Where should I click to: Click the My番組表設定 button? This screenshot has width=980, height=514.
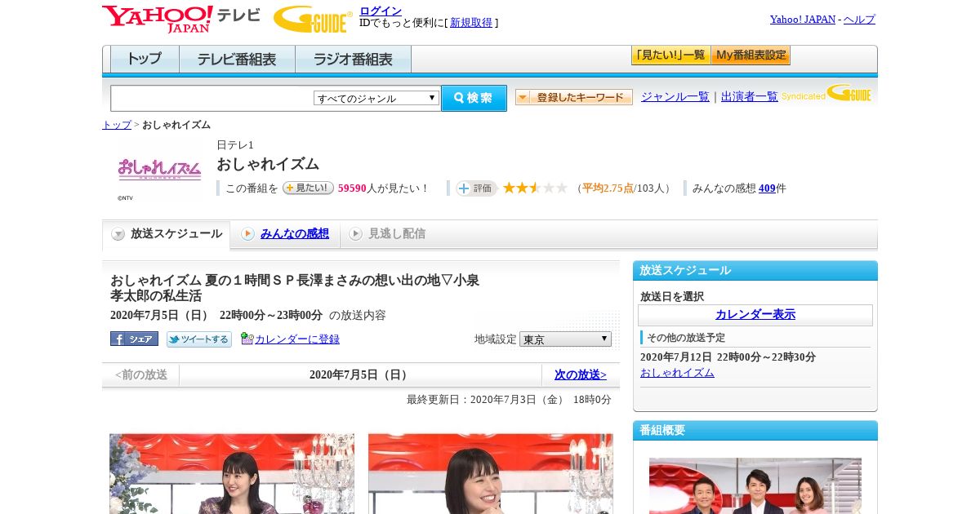[751, 55]
